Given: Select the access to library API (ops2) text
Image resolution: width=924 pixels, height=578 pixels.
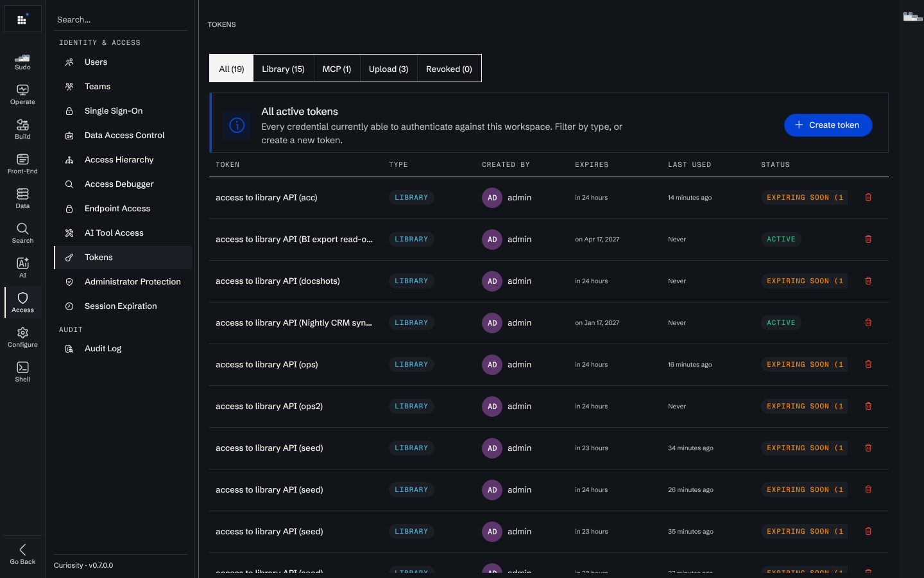Looking at the screenshot, I should click(x=269, y=407).
